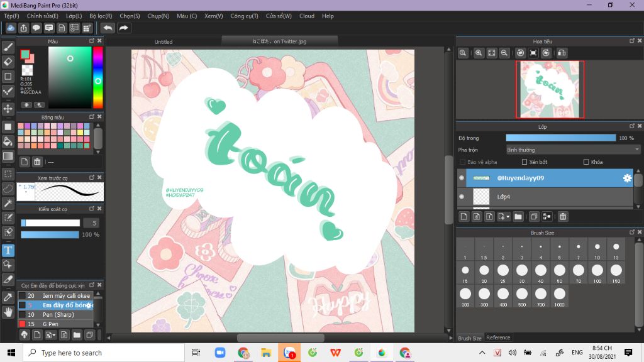
Task: Open the Chỉnh sửa(E) menu
Action: (42, 16)
